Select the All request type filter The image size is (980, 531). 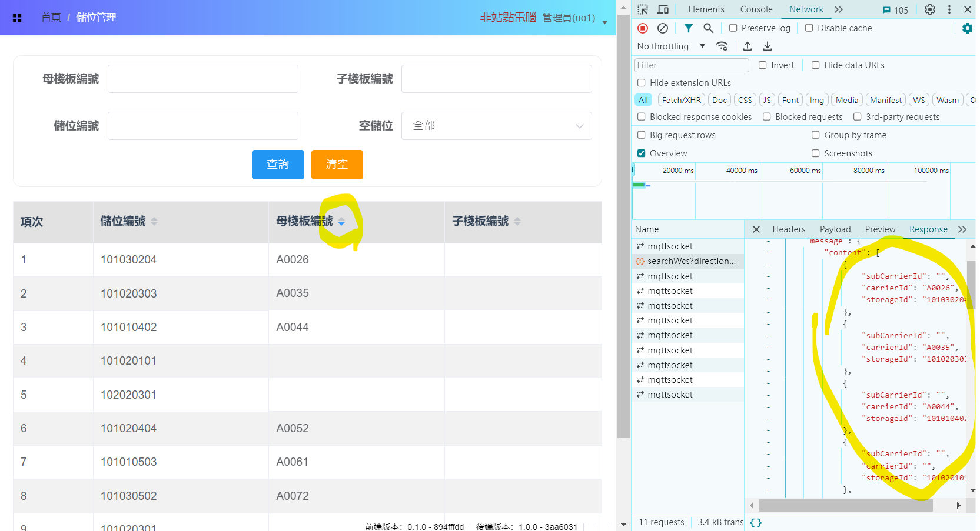[643, 100]
